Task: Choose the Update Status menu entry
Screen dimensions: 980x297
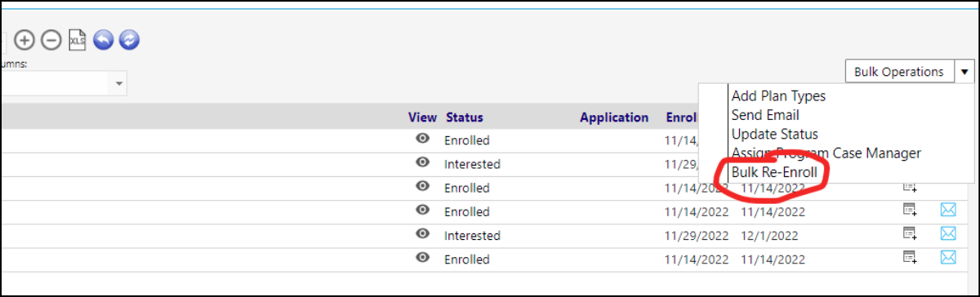Action: [x=774, y=134]
